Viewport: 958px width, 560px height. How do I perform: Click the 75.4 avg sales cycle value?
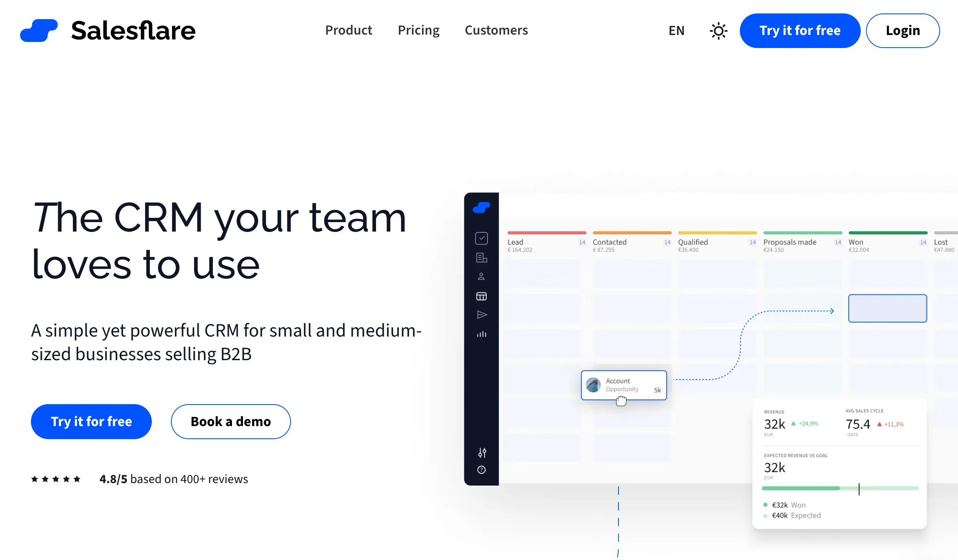858,424
